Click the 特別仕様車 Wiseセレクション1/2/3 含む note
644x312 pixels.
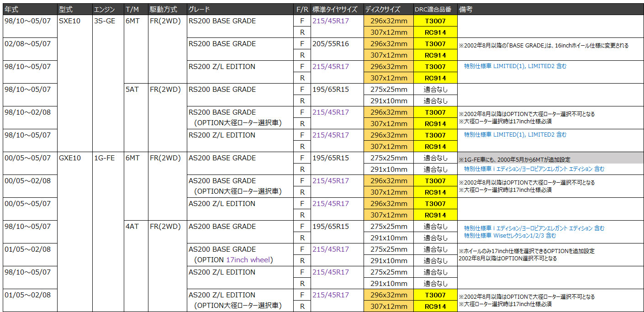click(x=510, y=236)
